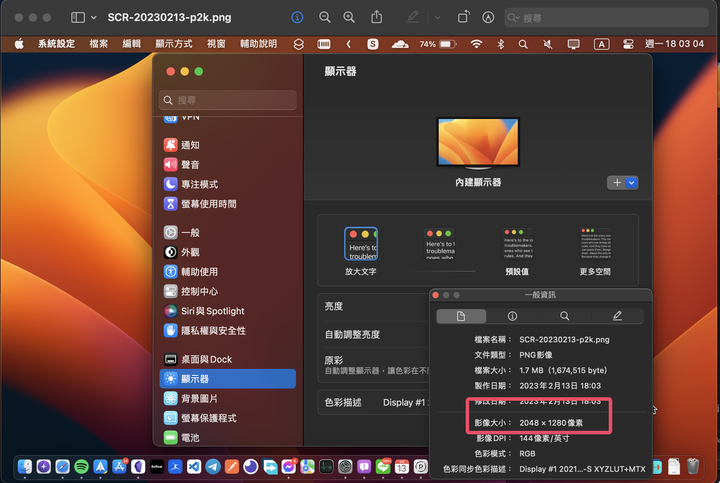
Task: Click System Settings sidebar search field
Action: pos(228,100)
